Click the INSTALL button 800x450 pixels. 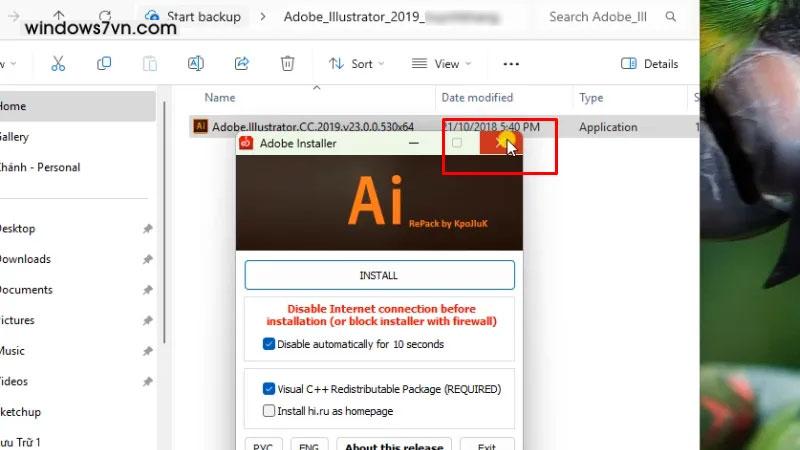(379, 275)
